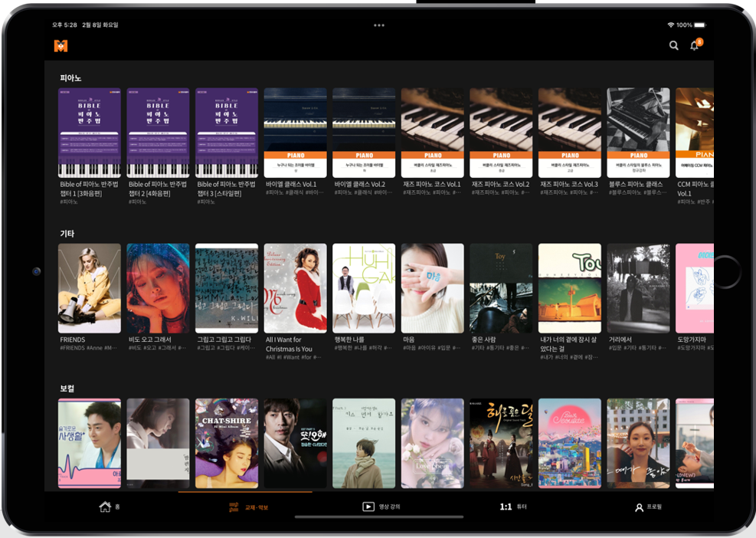The height and width of the screenshot is (538, 756).
Task: Tap the battery indicator in status bar
Action: [x=699, y=25]
